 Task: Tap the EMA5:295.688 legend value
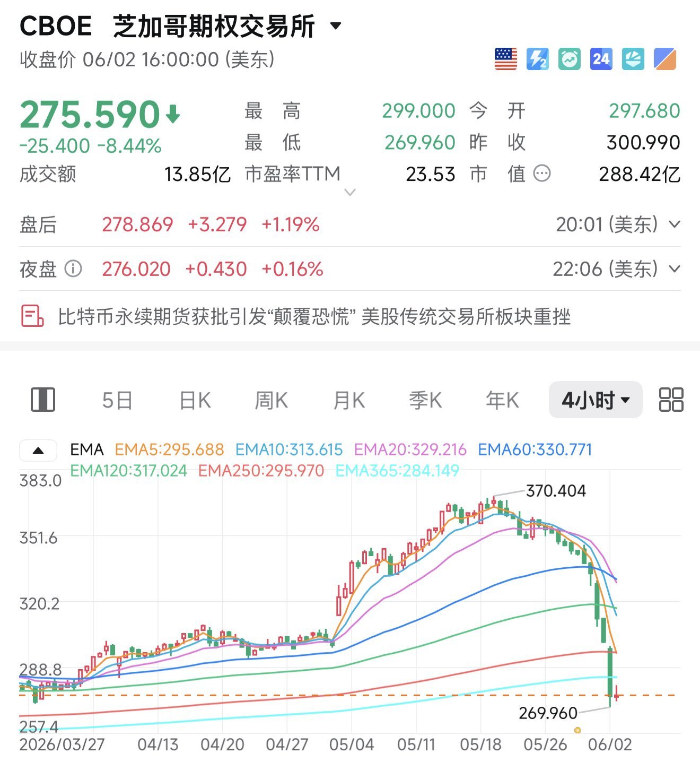(x=169, y=450)
